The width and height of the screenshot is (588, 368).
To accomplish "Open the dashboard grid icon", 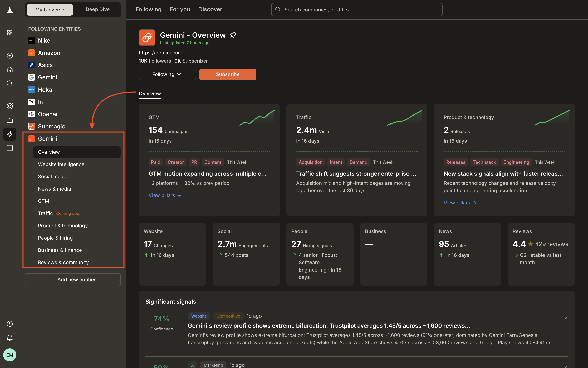I will [10, 33].
